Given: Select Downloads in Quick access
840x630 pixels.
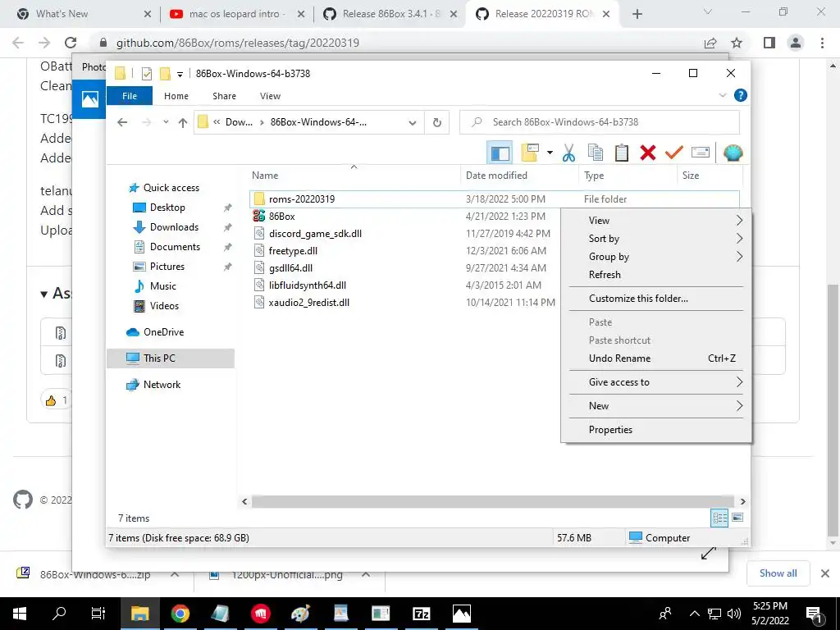Looking at the screenshot, I should click(174, 227).
